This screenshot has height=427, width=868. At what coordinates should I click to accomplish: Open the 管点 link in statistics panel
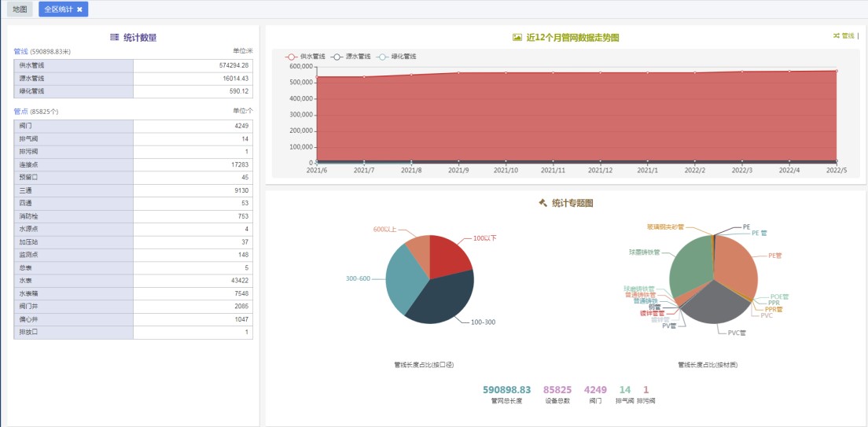[x=20, y=112]
